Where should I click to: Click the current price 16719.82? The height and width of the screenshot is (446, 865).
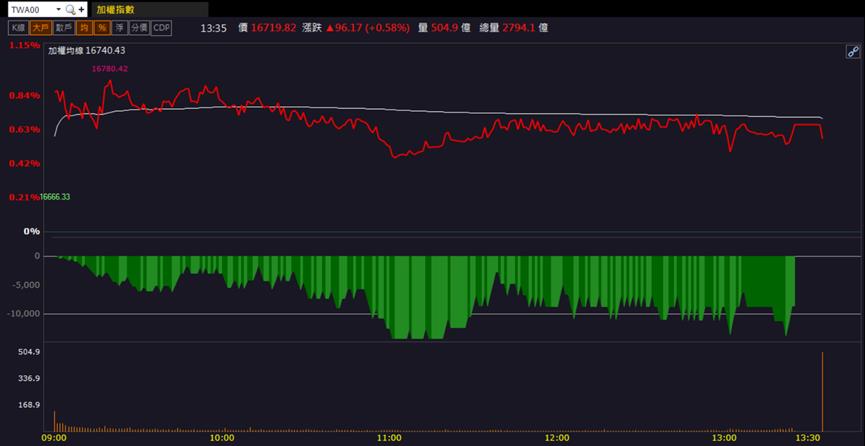tap(274, 28)
